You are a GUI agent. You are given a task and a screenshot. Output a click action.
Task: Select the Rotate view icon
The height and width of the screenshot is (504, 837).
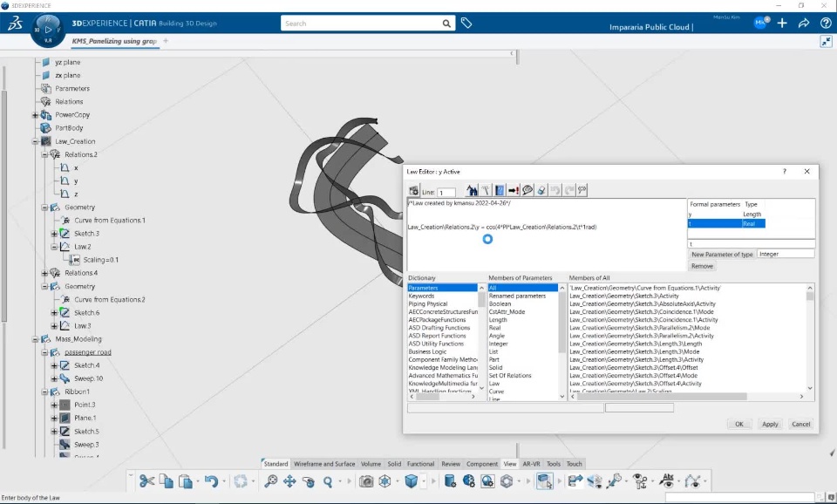309,481
